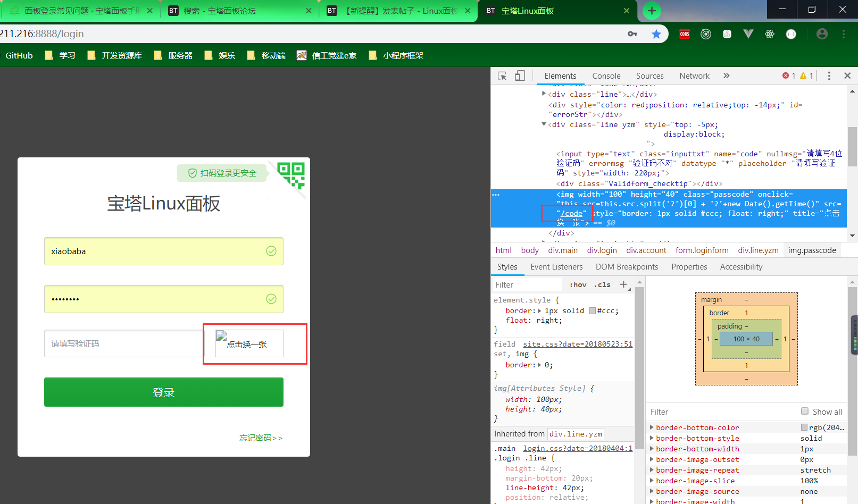The image size is (858, 504).
Task: Open site.css?date=20180523:51 source link
Action: click(x=578, y=344)
